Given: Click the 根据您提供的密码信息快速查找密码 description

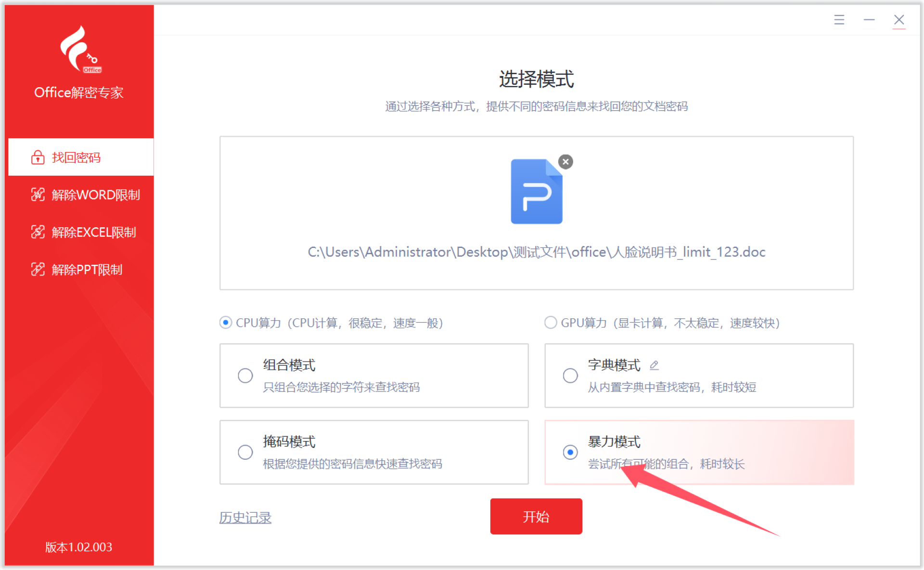Looking at the screenshot, I should click(x=352, y=464).
